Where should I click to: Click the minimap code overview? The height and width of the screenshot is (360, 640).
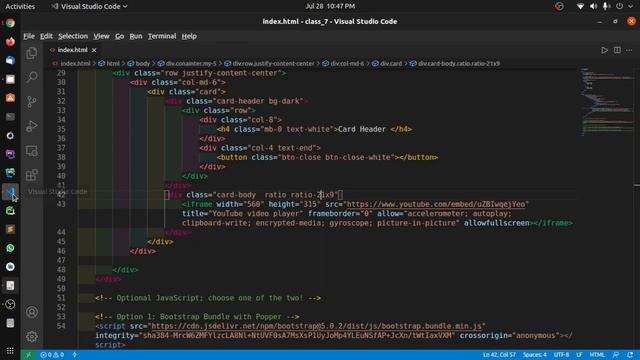606,102
